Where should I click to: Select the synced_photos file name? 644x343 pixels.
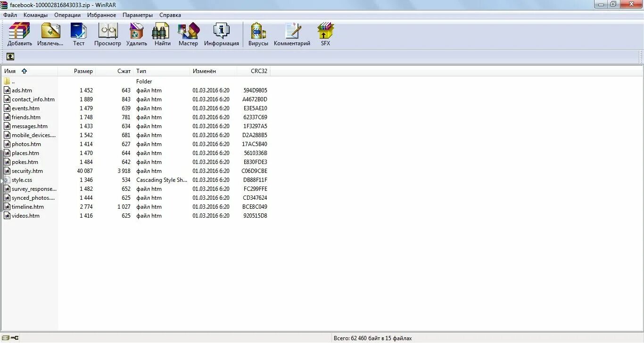coord(33,198)
